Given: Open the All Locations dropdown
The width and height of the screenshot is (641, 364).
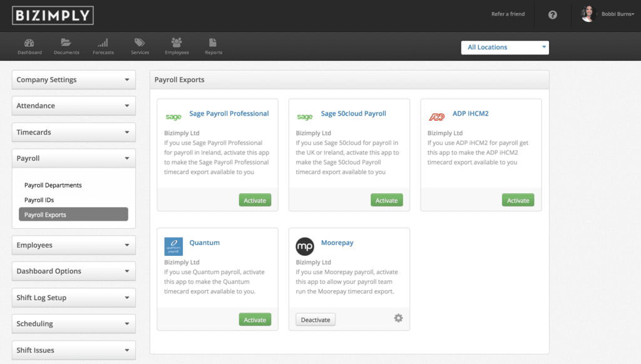Looking at the screenshot, I should click(x=505, y=47).
